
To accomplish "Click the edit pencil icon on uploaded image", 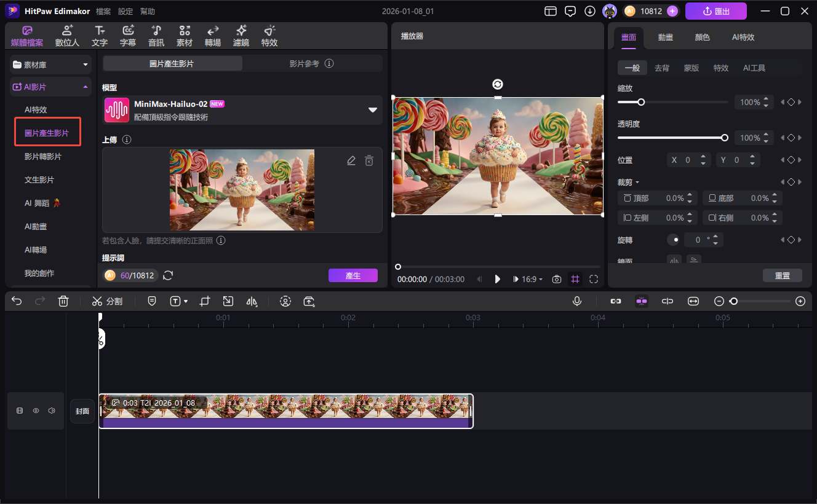I will click(x=351, y=160).
